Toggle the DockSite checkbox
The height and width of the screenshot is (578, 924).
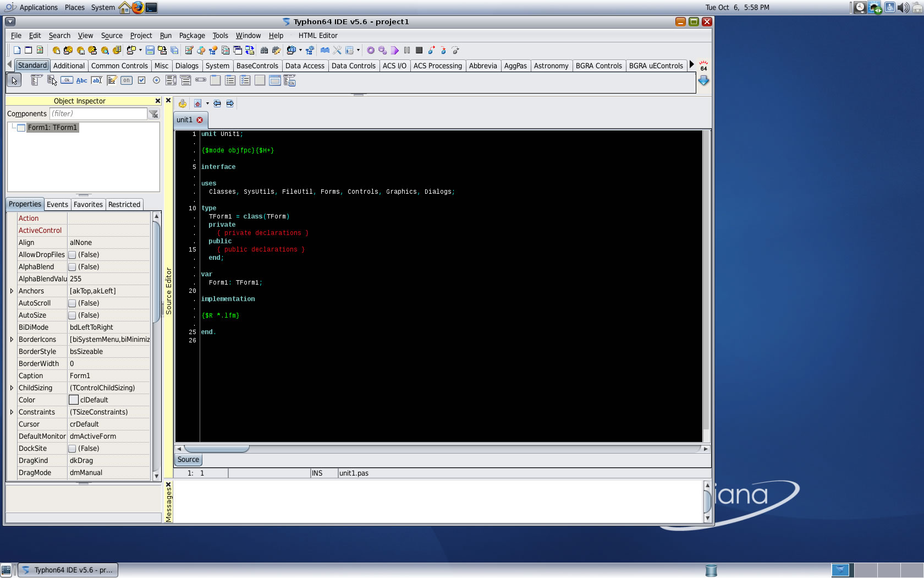point(72,449)
